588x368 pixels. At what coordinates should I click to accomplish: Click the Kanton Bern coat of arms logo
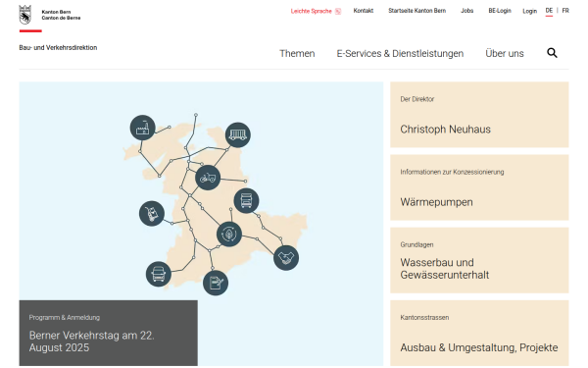pyautogui.click(x=25, y=15)
